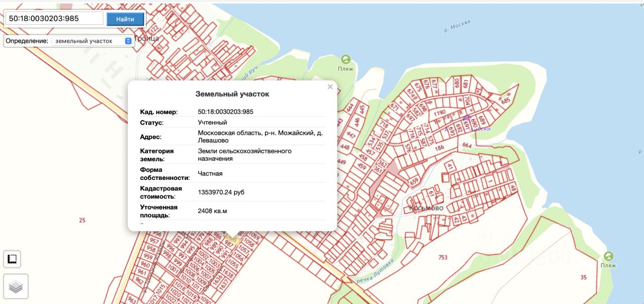The width and height of the screenshot is (644, 304).
Task: Expand the Определение object type dropdown
Action: [92, 41]
